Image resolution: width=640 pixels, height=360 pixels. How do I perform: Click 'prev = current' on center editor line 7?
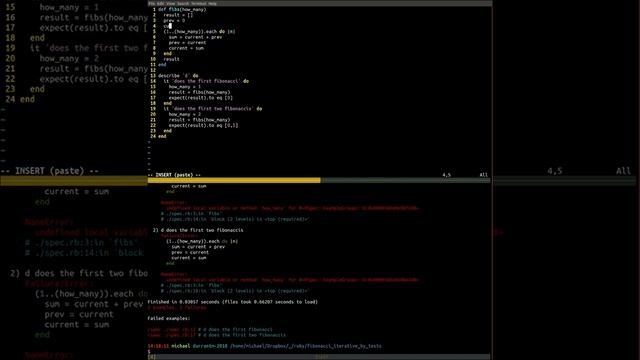[x=187, y=42]
